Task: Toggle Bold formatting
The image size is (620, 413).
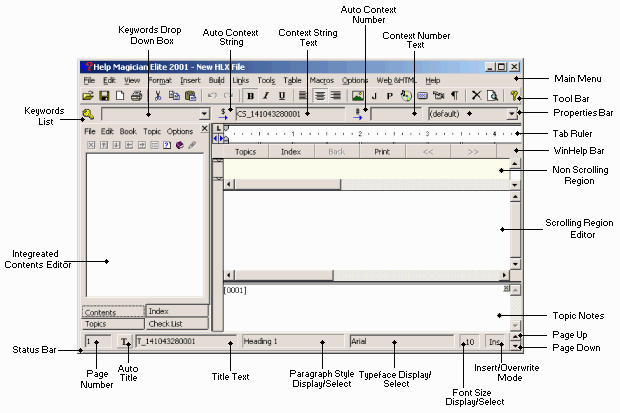Action: [250, 96]
